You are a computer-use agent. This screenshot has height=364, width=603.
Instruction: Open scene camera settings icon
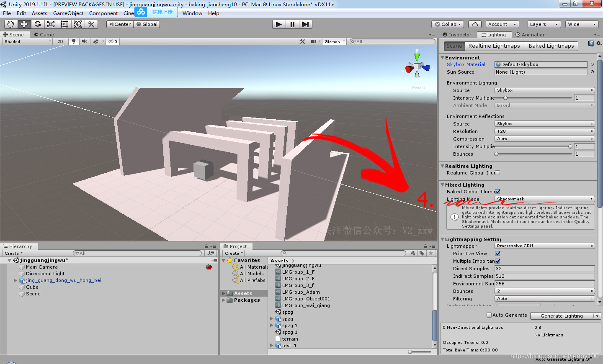click(x=314, y=41)
